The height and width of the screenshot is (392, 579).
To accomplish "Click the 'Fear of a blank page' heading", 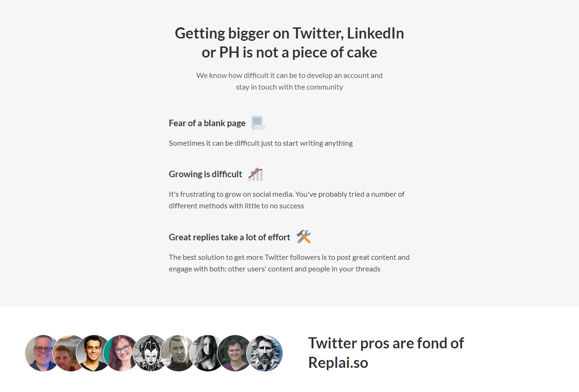I will (207, 123).
